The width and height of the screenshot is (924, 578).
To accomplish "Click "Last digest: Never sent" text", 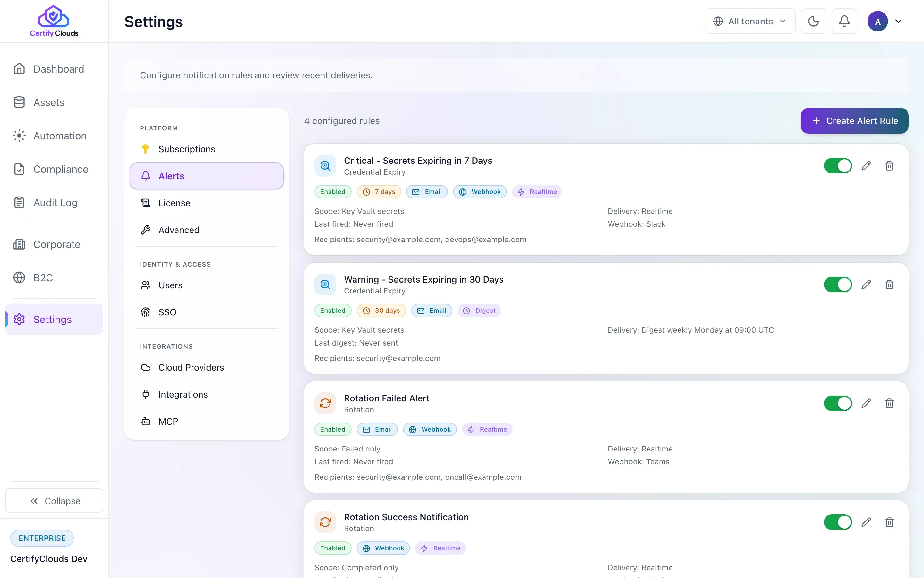I will tap(356, 343).
